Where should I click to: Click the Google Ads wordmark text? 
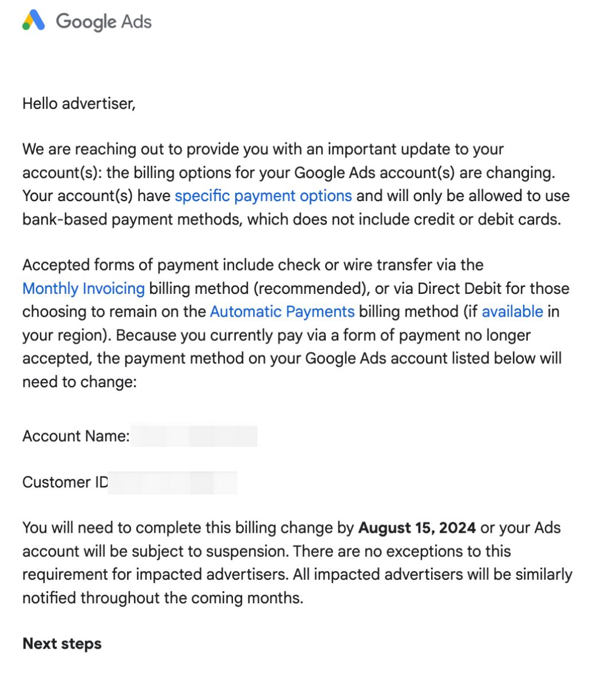pos(104,22)
